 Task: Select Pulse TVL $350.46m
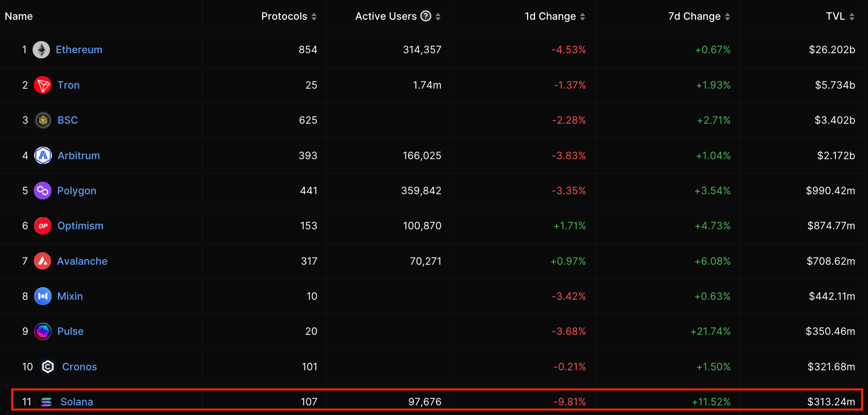coord(830,331)
